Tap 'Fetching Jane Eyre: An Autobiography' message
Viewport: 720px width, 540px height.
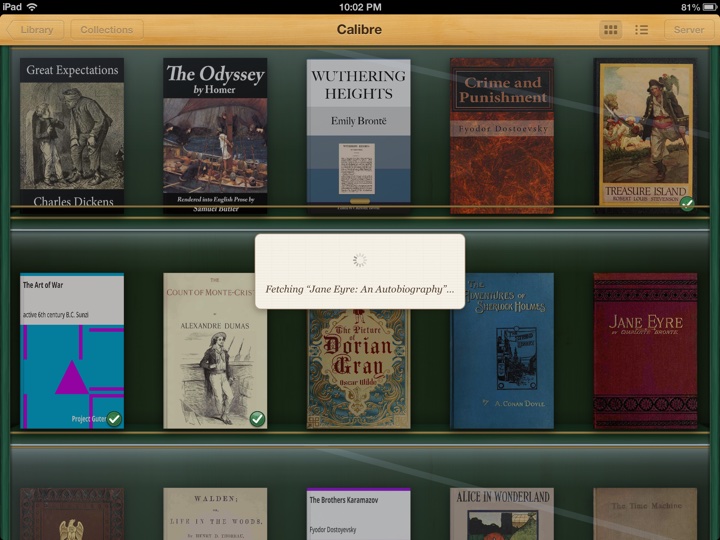coord(360,289)
